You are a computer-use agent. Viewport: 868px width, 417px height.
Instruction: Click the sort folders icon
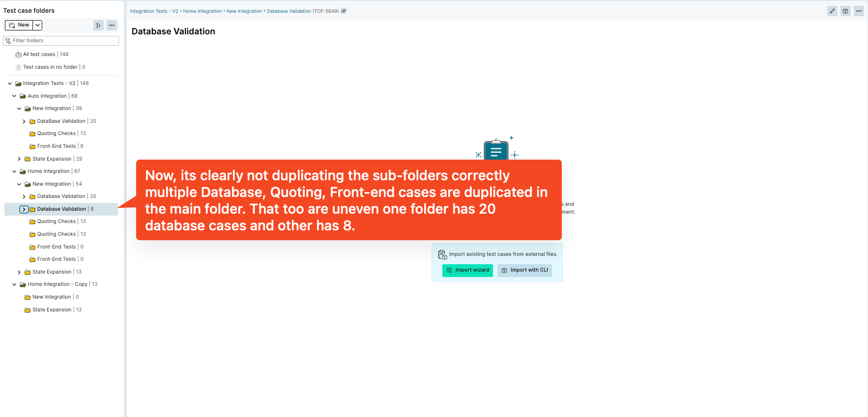tap(98, 25)
